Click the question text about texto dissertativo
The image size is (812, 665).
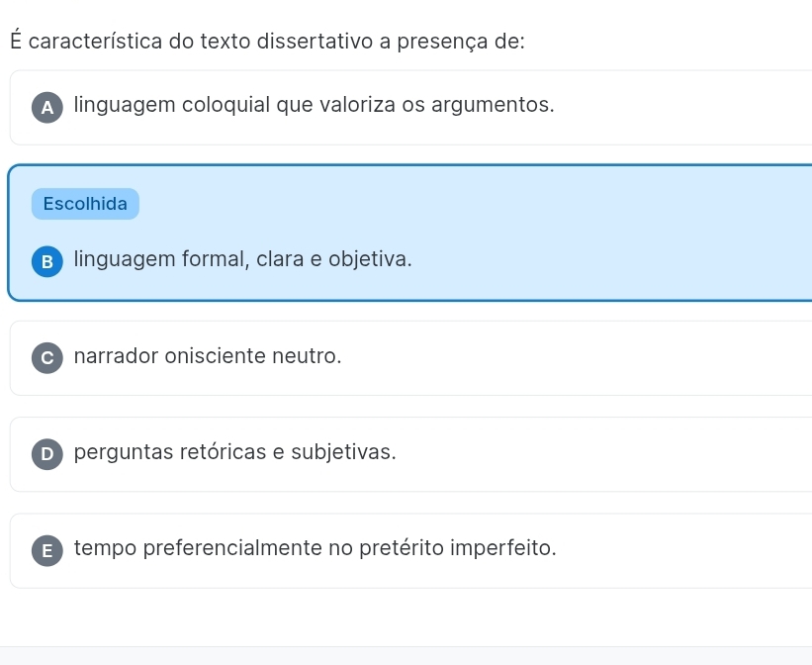point(268,42)
